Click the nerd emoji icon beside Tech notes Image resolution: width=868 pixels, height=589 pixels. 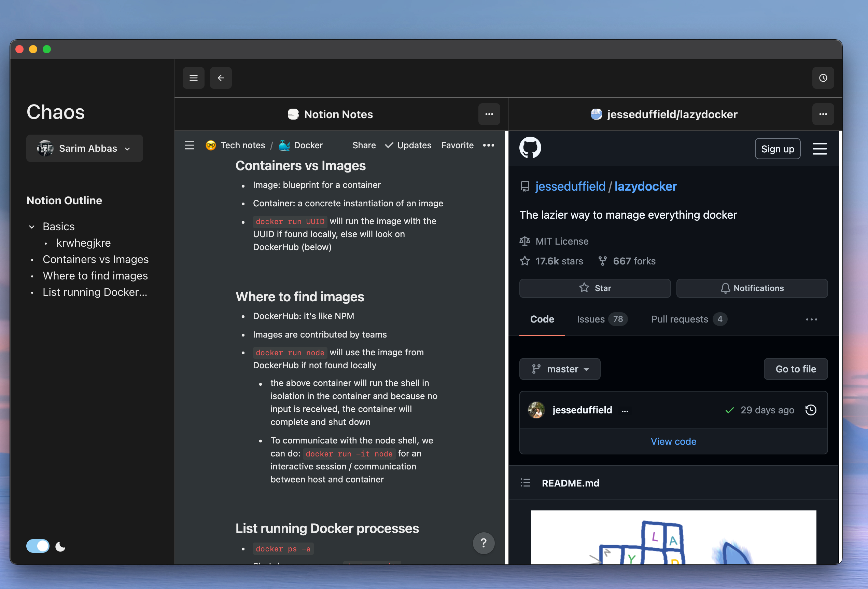(x=211, y=145)
